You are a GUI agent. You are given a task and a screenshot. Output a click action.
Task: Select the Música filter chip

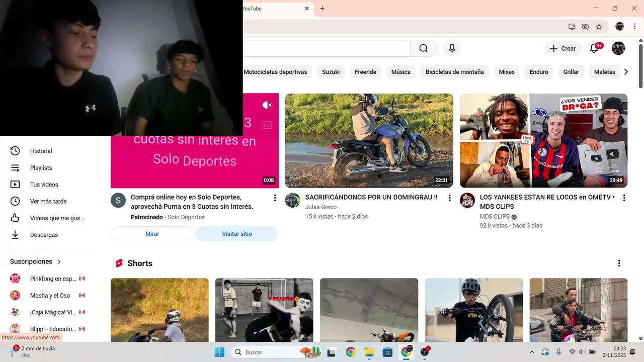pos(401,72)
